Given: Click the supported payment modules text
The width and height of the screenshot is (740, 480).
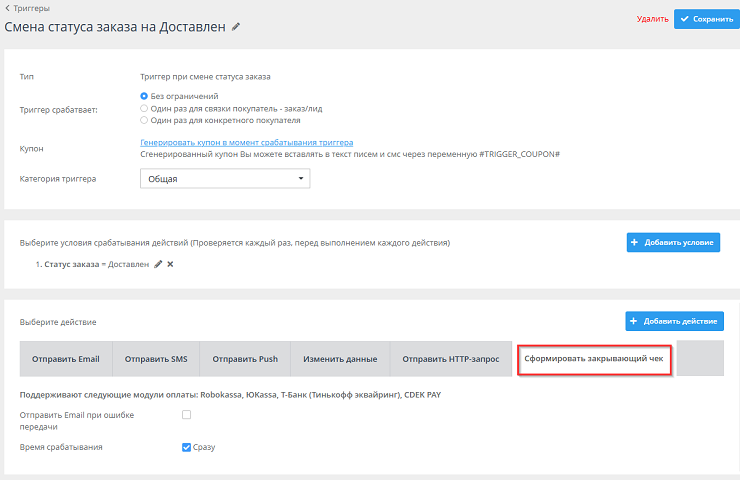Looking at the screenshot, I should coord(230,395).
